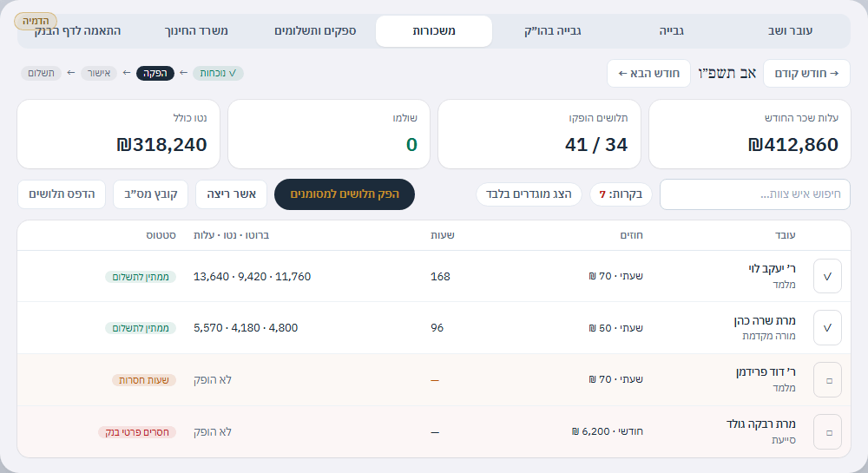Image resolution: width=868 pixels, height=473 pixels.
Task: Uncheck the checkbox for מרת שרה כהן
Action: click(x=827, y=327)
